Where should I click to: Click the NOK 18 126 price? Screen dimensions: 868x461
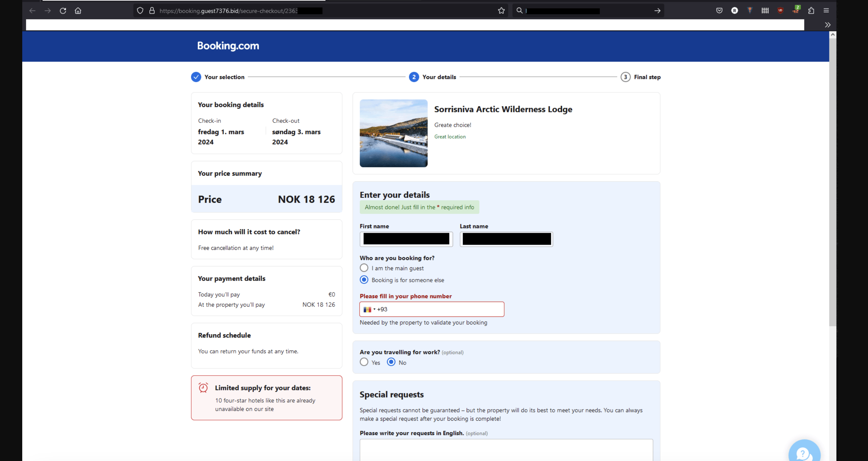(306, 199)
